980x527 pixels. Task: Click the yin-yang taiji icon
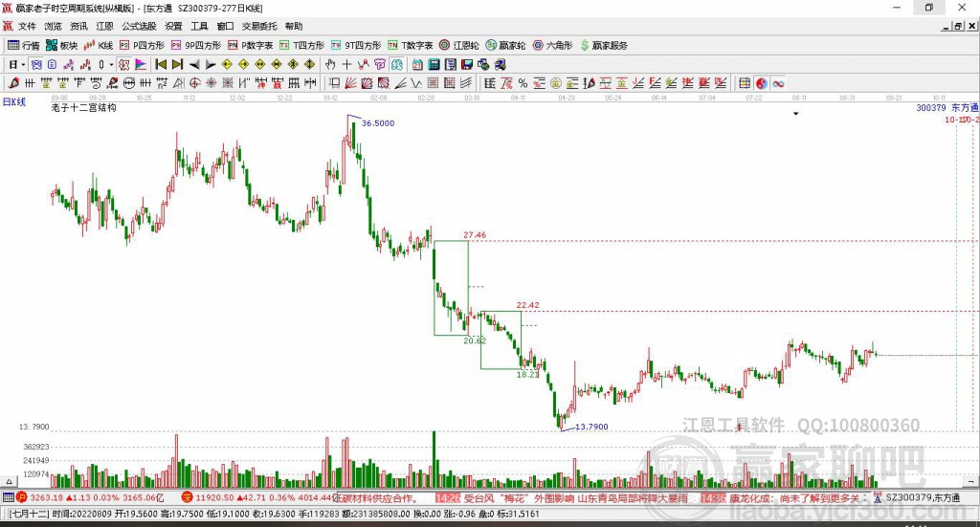point(762,83)
